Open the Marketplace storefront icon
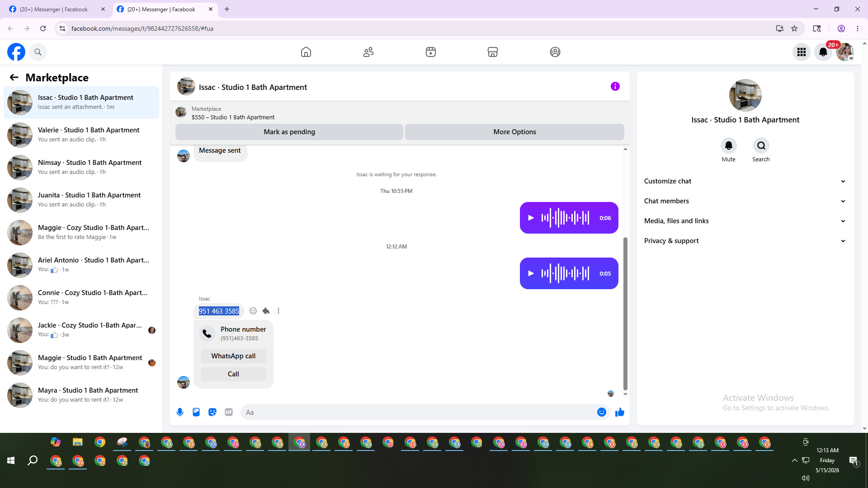Viewport: 868px width, 488px height. tap(493, 52)
